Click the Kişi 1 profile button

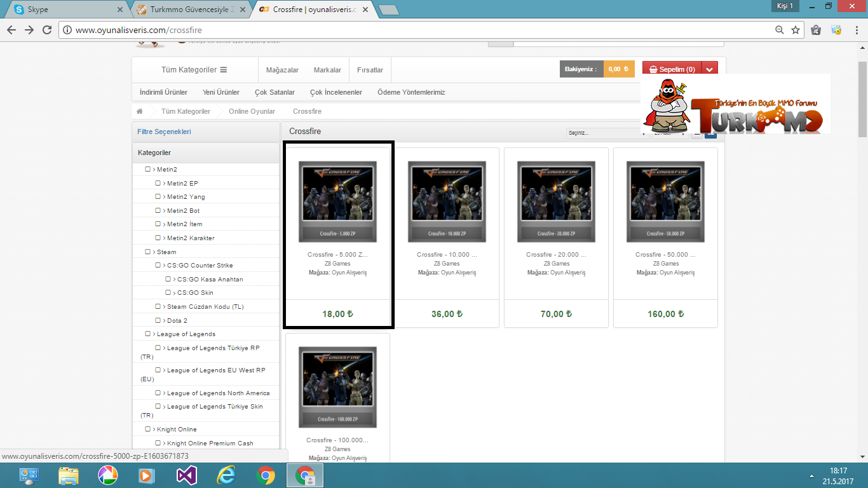[x=785, y=6]
